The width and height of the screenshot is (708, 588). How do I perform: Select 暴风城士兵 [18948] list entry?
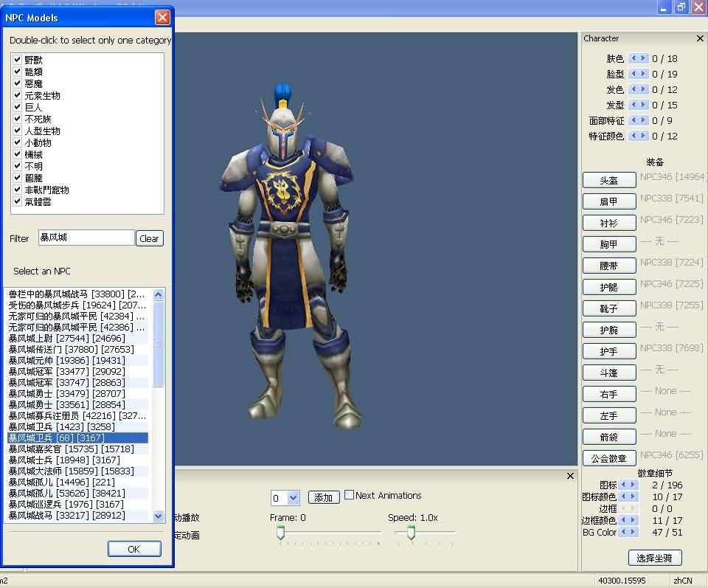(x=77, y=460)
